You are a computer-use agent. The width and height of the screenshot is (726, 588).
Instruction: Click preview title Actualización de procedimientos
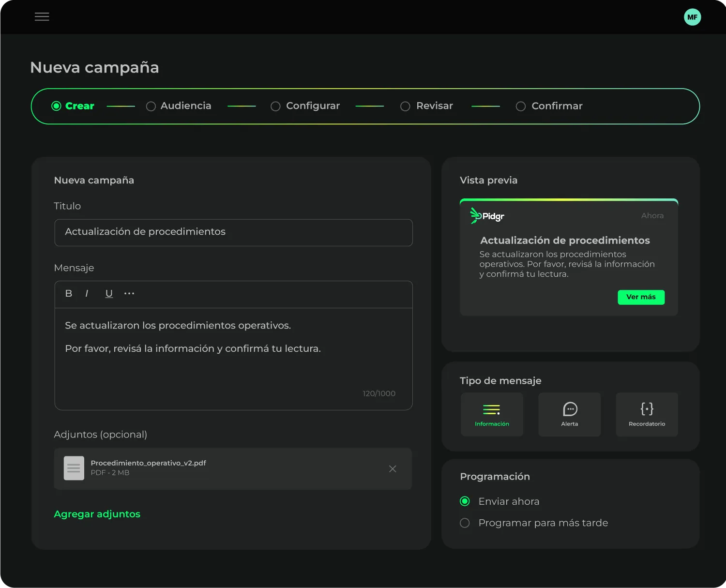[x=565, y=241]
